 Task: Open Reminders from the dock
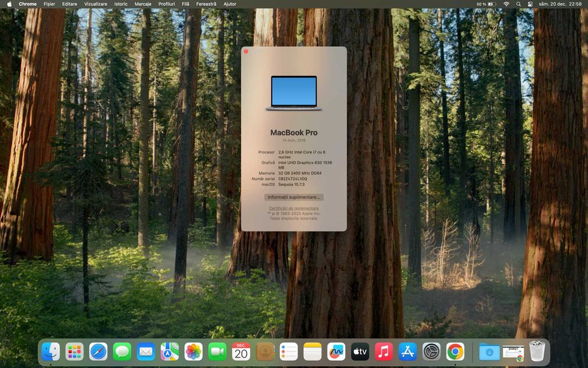tap(289, 352)
